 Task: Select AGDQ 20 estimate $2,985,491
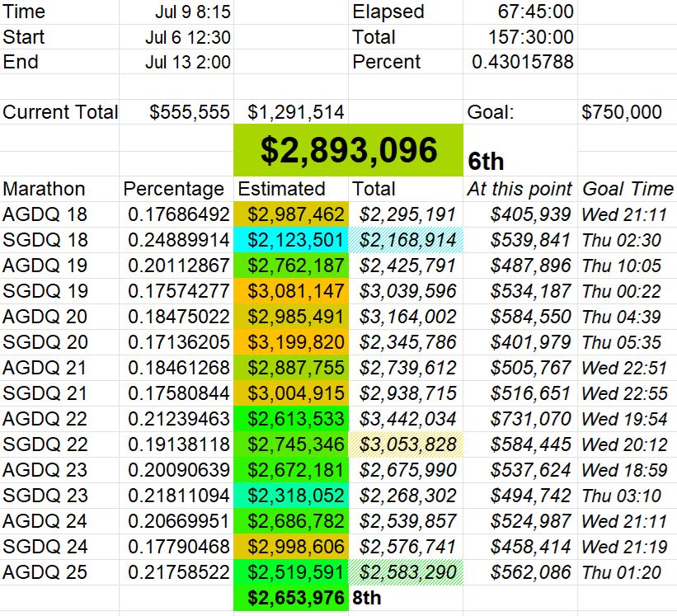(291, 317)
